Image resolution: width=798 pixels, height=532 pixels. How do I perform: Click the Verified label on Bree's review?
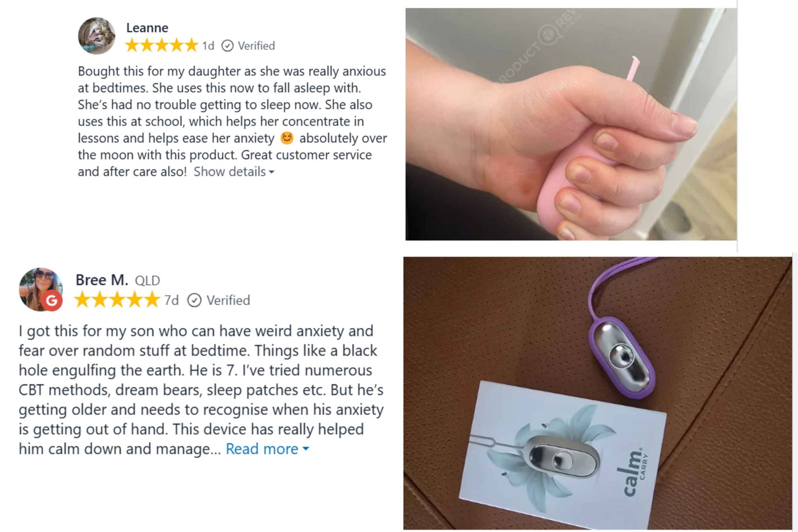pos(228,300)
